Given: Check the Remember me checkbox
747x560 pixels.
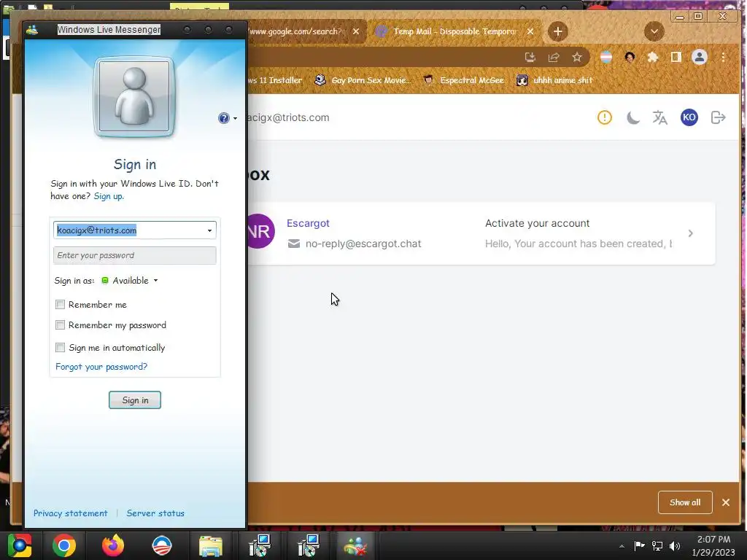Looking at the screenshot, I should tap(60, 304).
